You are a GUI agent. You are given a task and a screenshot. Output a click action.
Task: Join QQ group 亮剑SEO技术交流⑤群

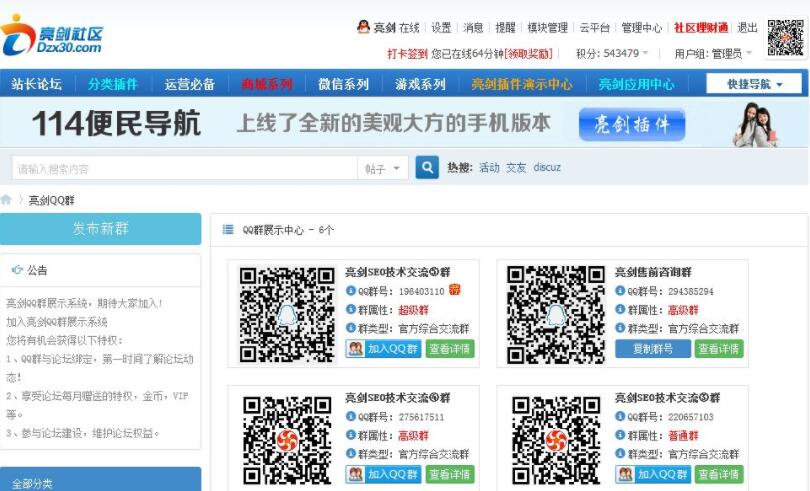click(653, 474)
